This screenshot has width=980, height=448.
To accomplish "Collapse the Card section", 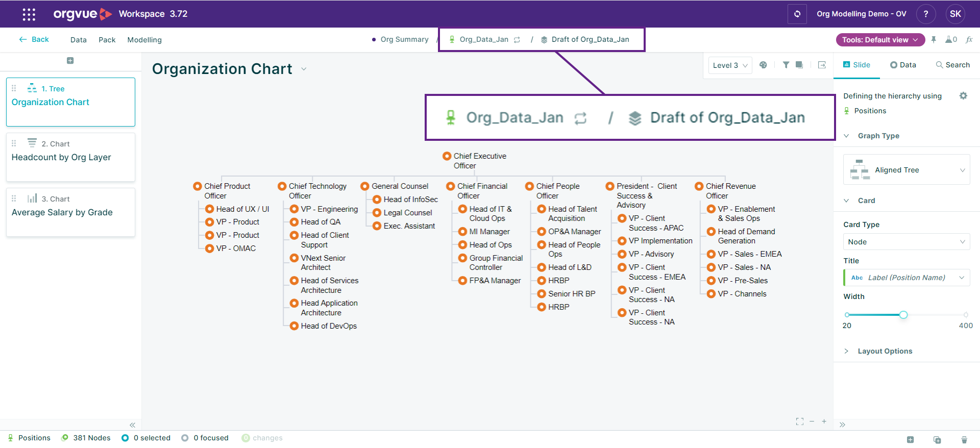I will pos(846,201).
